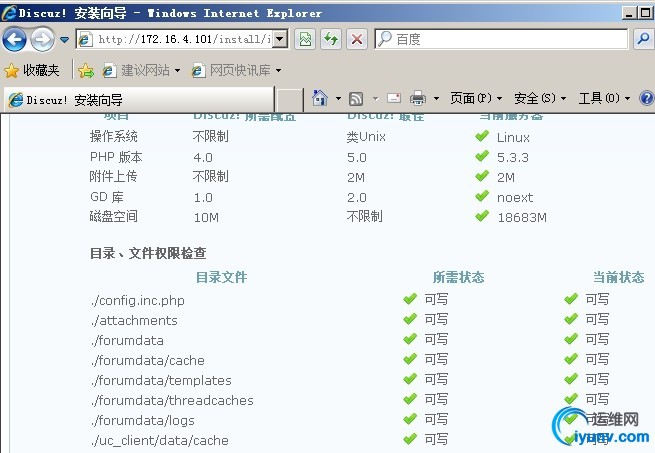Image resolution: width=655 pixels, height=453 pixels.
Task: Go back with the IE Back arrow
Action: [14, 39]
